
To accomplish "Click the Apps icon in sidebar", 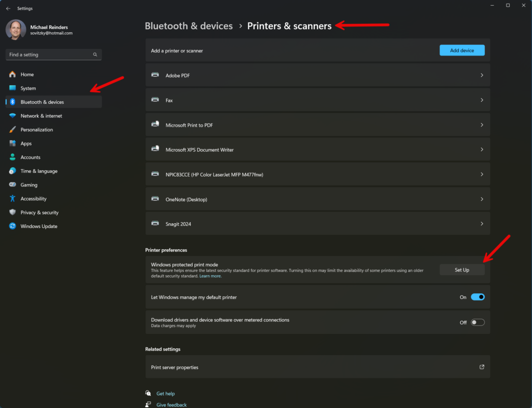I will 12,143.
